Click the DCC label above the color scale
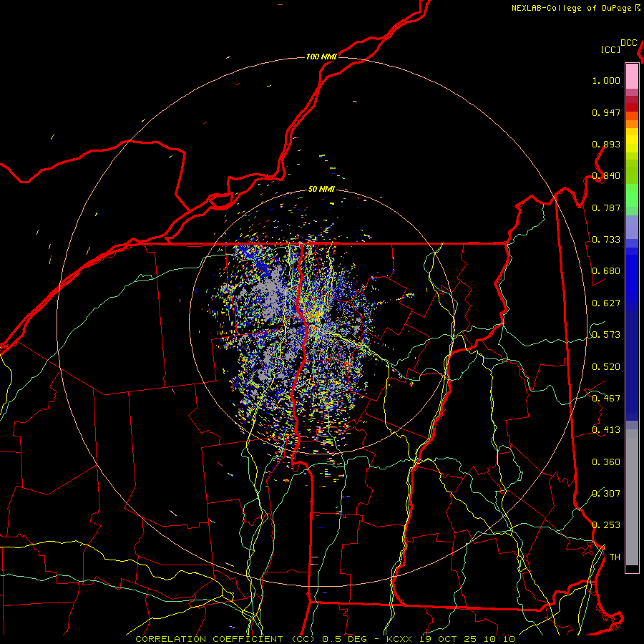644x644 pixels. click(x=628, y=43)
